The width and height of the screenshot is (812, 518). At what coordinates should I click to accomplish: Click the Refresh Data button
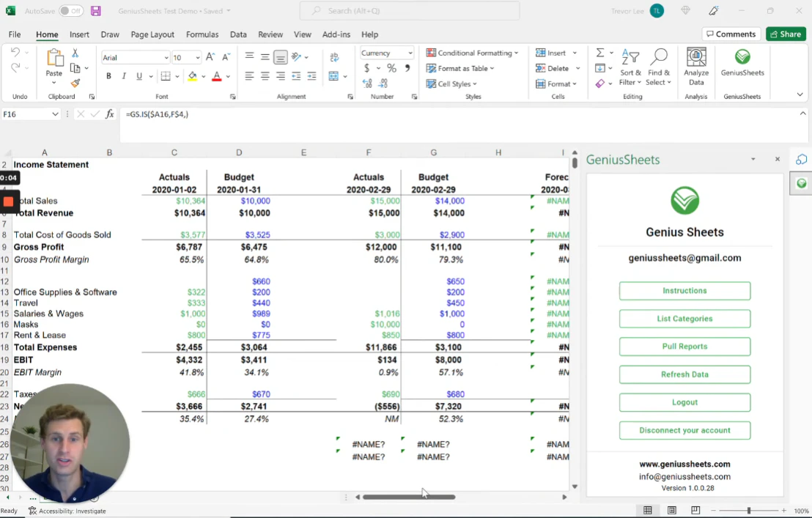point(684,374)
